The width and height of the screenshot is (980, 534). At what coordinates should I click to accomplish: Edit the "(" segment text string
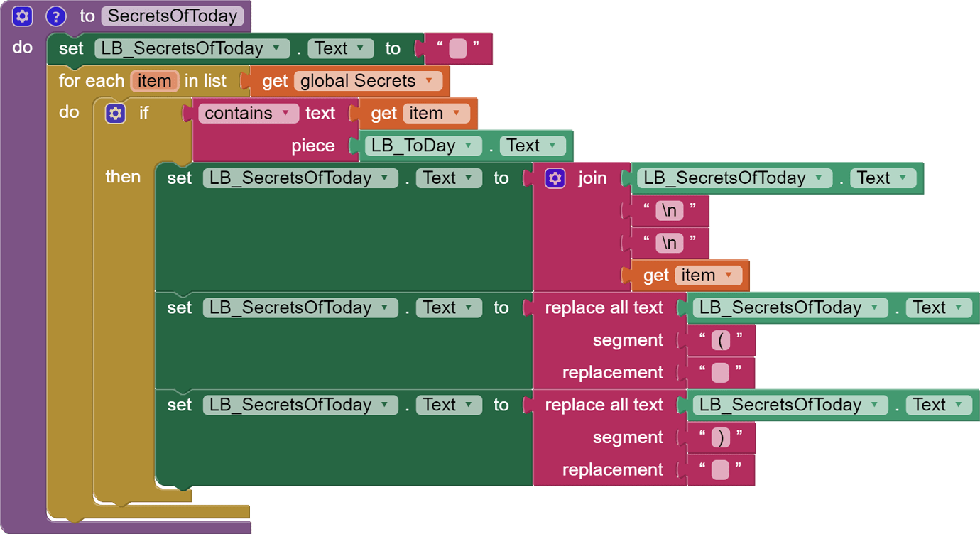pos(721,341)
